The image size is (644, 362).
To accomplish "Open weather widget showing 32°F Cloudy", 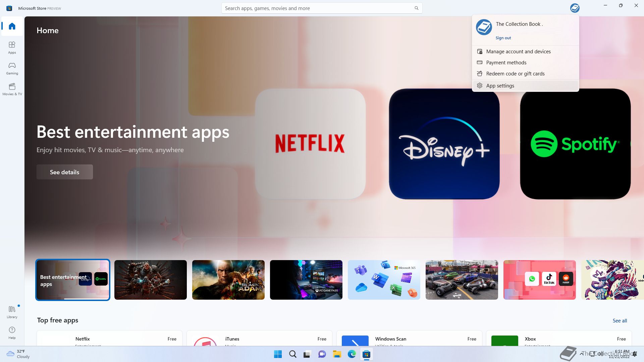I will 18,354.
